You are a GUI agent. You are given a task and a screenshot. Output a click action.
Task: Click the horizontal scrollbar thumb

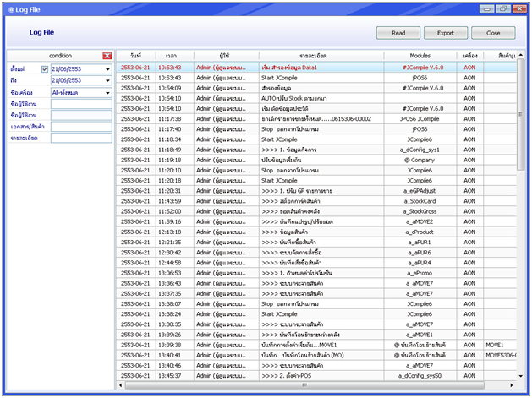click(304, 385)
